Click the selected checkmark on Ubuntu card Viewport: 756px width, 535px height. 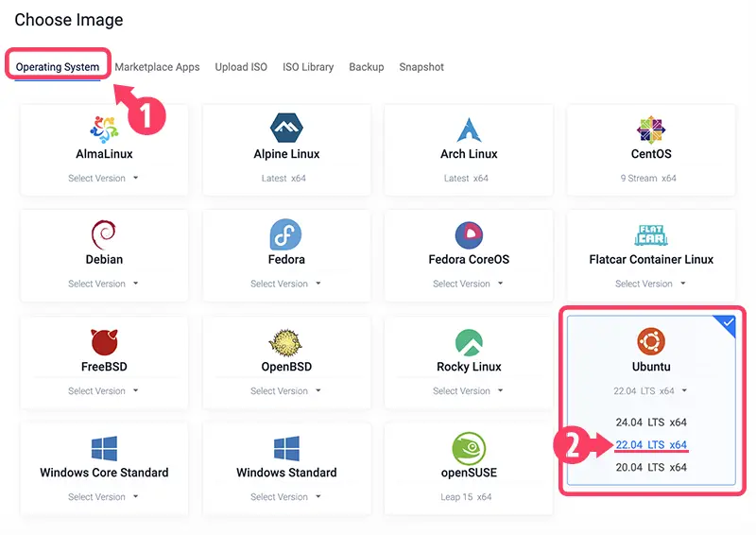pyautogui.click(x=728, y=322)
